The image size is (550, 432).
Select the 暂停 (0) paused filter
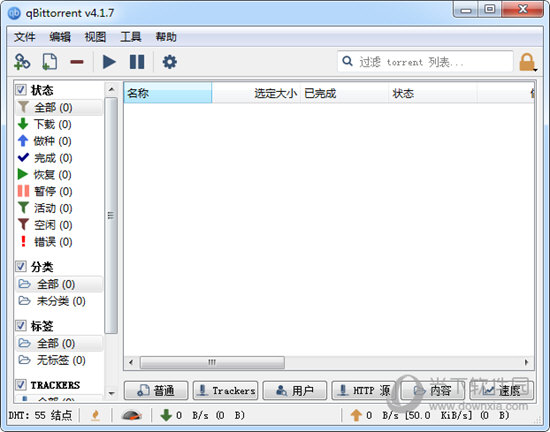click(59, 191)
